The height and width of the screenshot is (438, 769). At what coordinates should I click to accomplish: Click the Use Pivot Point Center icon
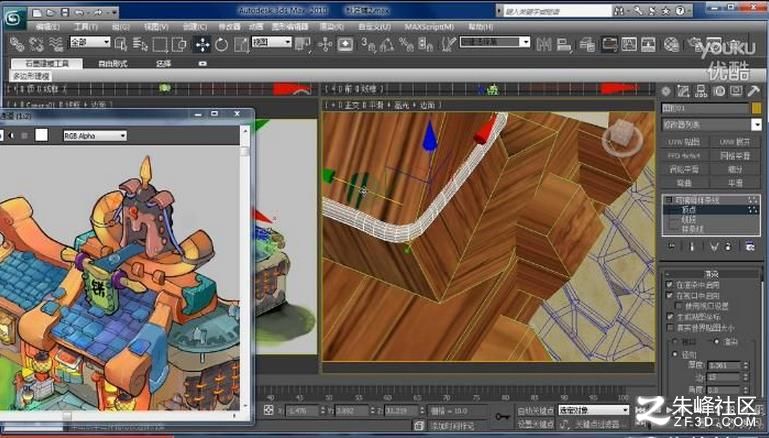coord(302,44)
